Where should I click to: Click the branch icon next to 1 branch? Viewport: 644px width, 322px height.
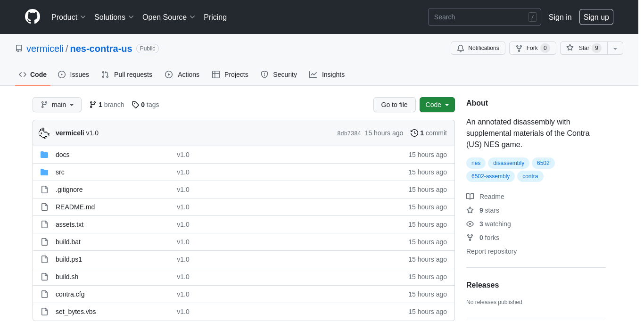click(93, 105)
